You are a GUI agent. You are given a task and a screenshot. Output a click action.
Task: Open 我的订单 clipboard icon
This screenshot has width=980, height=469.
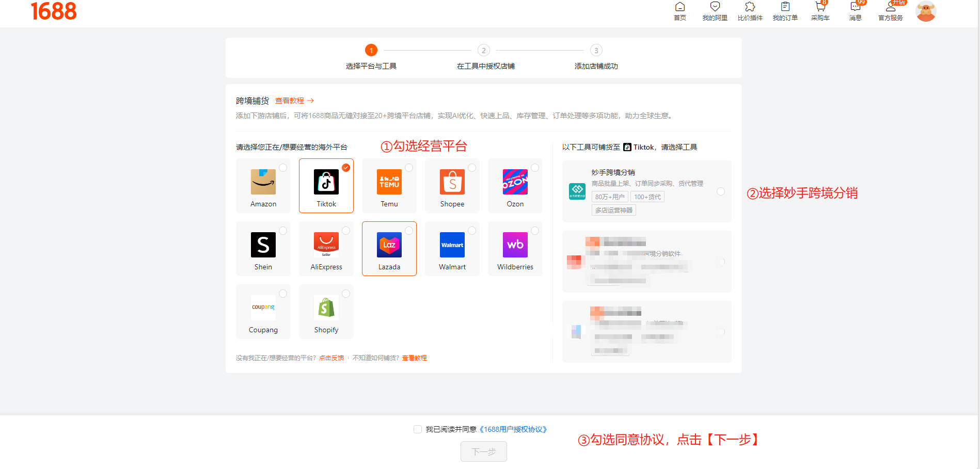785,7
